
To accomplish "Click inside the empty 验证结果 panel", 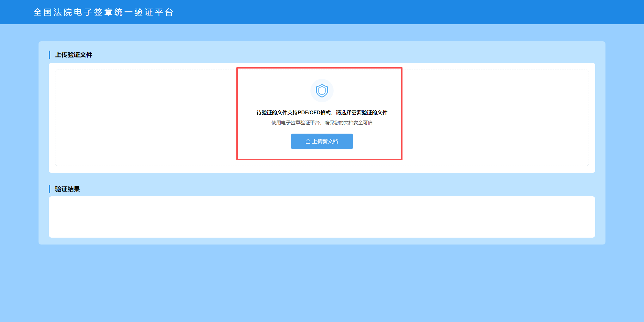I will point(322,217).
